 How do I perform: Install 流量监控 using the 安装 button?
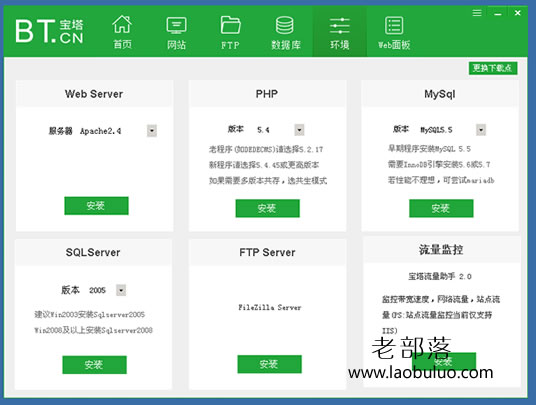(444, 361)
